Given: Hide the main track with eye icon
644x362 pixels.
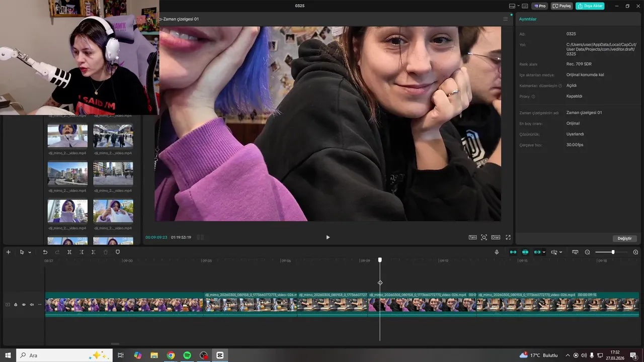Looking at the screenshot, I should pyautogui.click(x=24, y=305).
